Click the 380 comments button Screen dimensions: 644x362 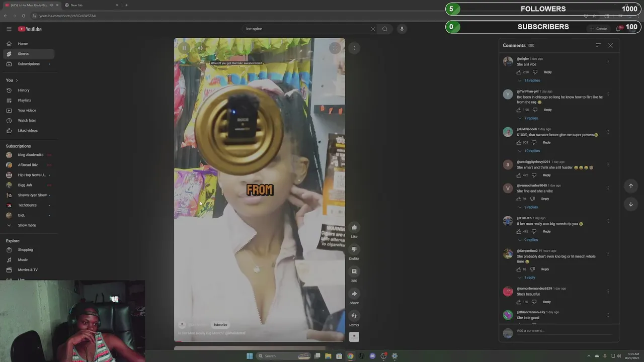(x=354, y=271)
